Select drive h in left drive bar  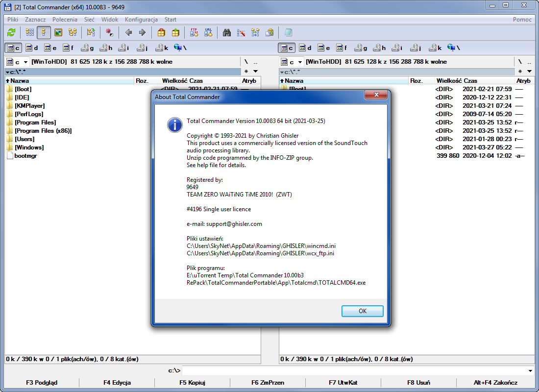click(x=106, y=48)
